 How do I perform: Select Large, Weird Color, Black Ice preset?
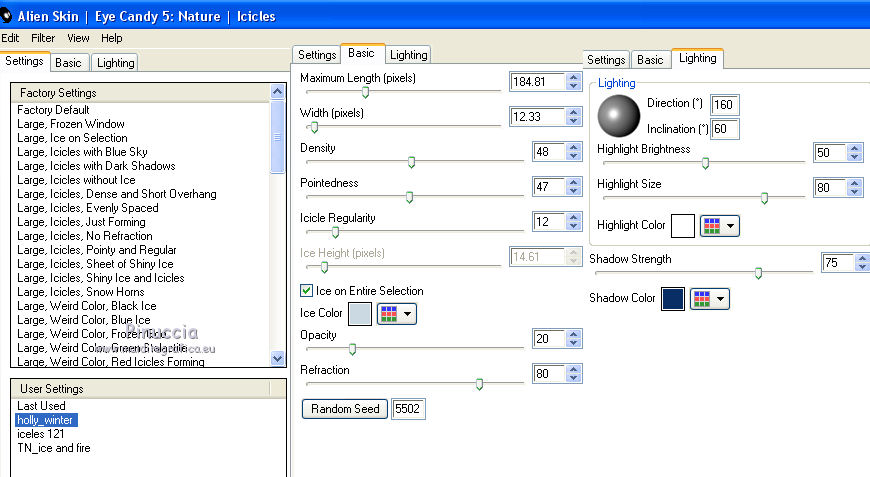pos(87,306)
